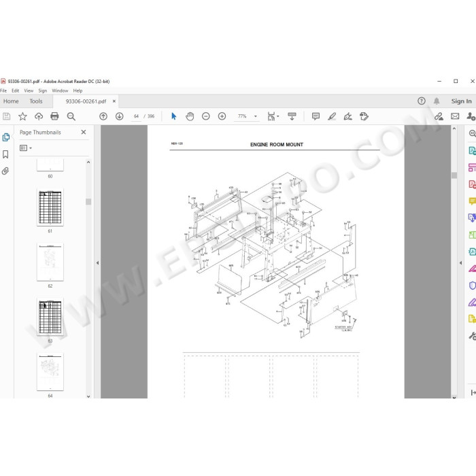Screen dimensions: 476x476
Task: Open Page Thumbnails panel icon
Action: [x=5, y=137]
